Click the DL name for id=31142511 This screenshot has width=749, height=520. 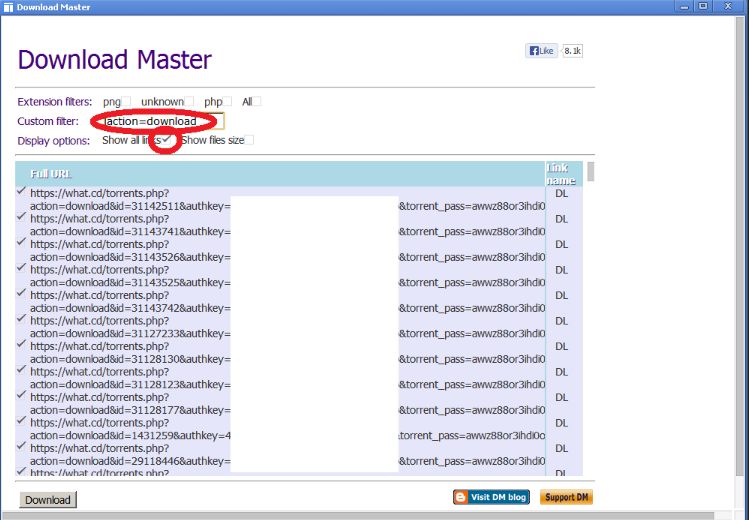click(561, 193)
